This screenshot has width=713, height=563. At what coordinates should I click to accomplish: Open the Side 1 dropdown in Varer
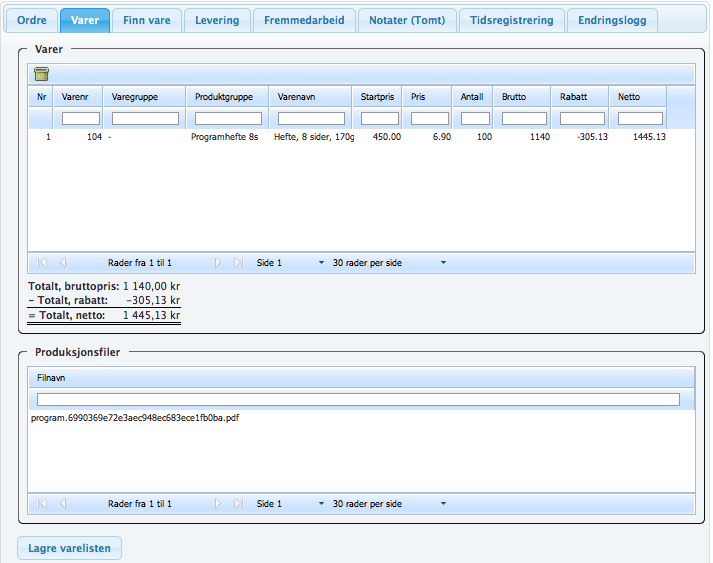(x=290, y=263)
